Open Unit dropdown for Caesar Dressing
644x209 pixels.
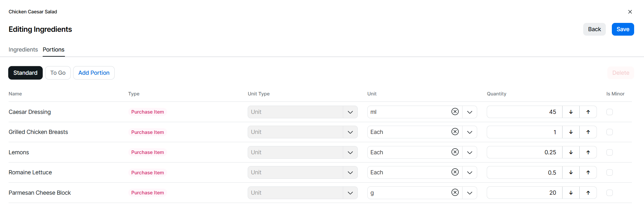click(x=470, y=112)
